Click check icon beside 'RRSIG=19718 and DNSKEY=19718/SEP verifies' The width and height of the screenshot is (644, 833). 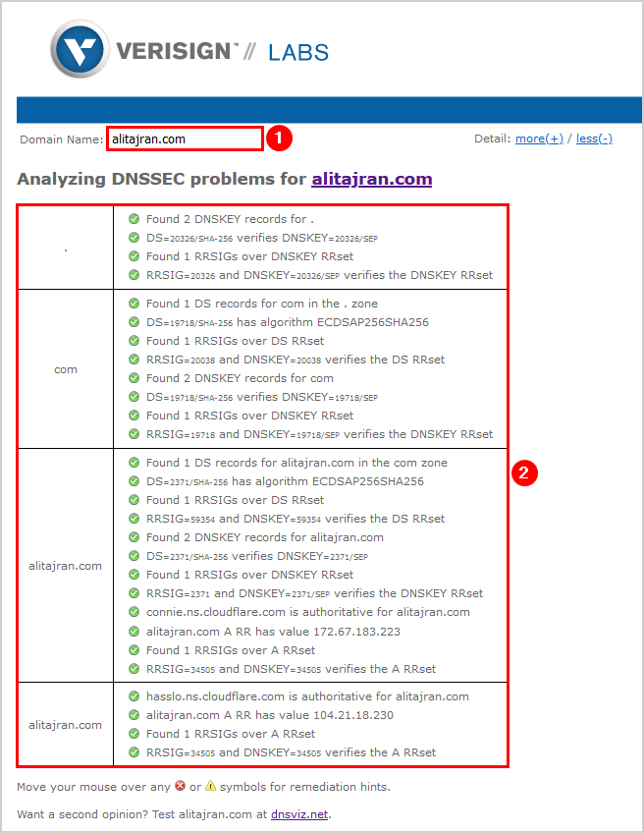[134, 434]
